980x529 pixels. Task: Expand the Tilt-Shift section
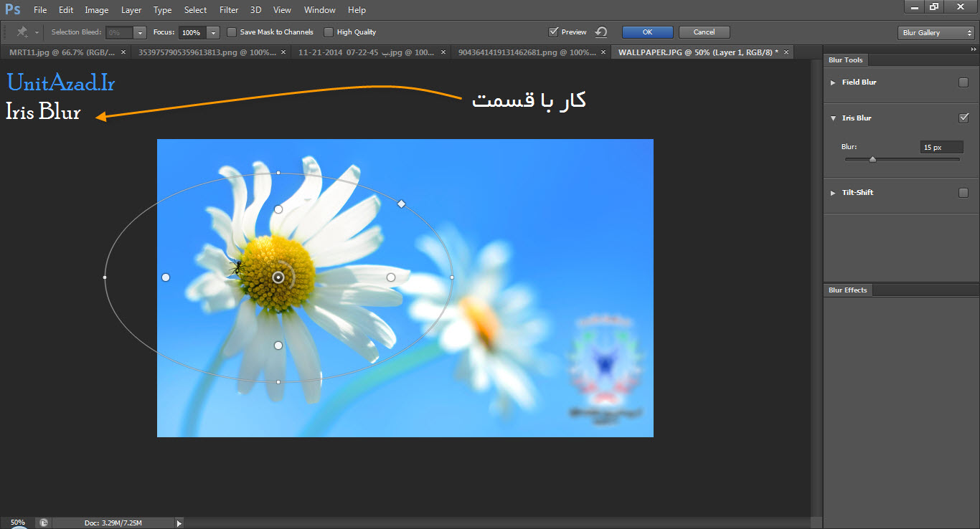tap(833, 193)
